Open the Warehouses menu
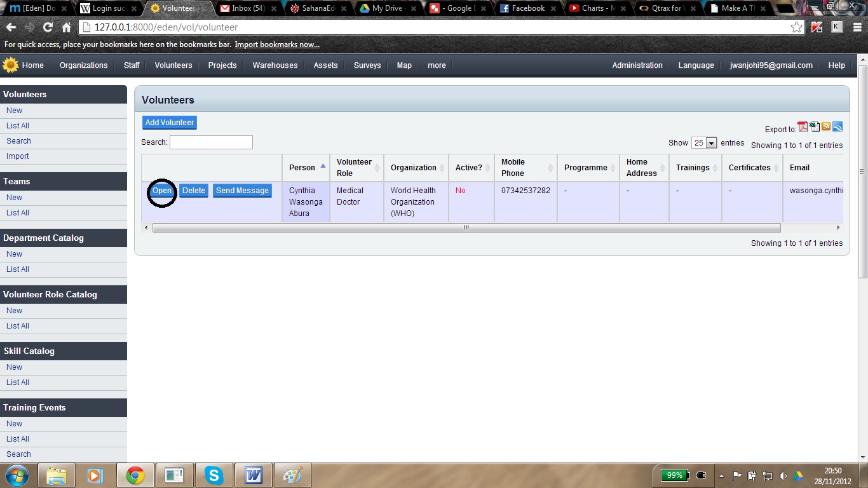This screenshot has height=488, width=868. (275, 65)
